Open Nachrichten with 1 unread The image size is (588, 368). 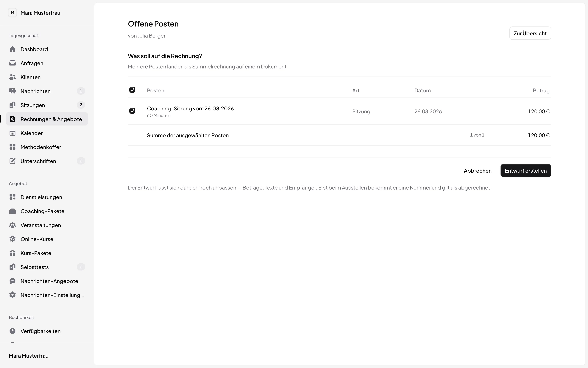[x=47, y=91]
